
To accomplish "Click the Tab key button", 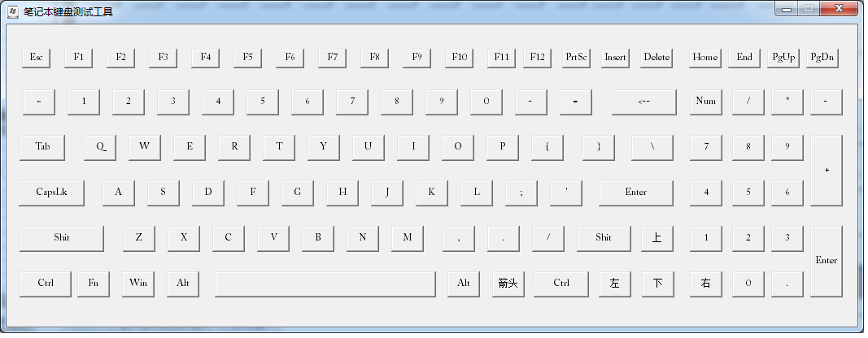I will point(43,147).
